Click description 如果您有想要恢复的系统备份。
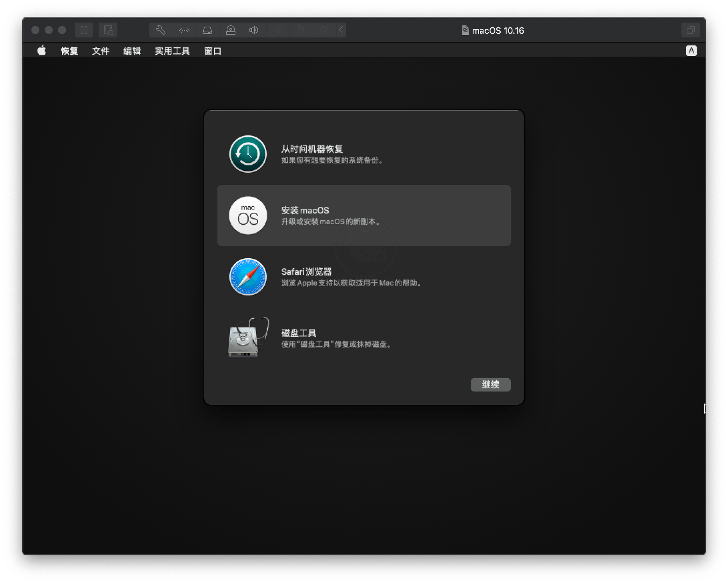Viewport: 728px width, 583px height. coord(333,160)
